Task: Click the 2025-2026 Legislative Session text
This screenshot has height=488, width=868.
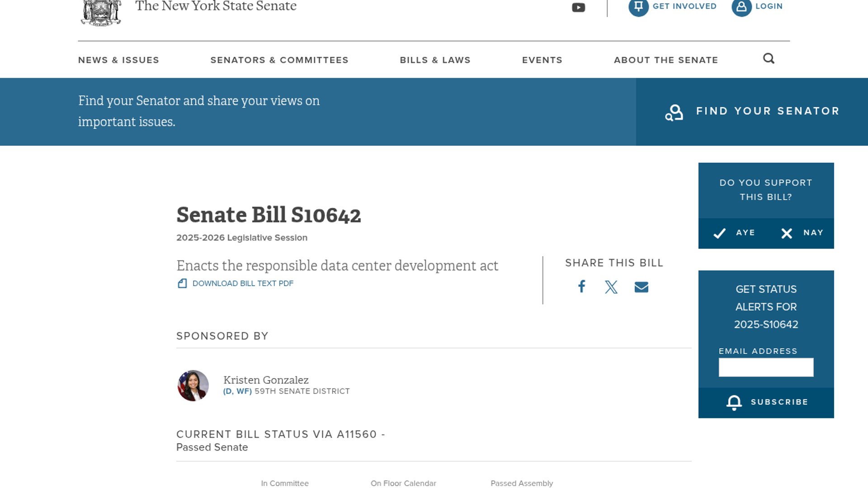Action: tap(242, 238)
